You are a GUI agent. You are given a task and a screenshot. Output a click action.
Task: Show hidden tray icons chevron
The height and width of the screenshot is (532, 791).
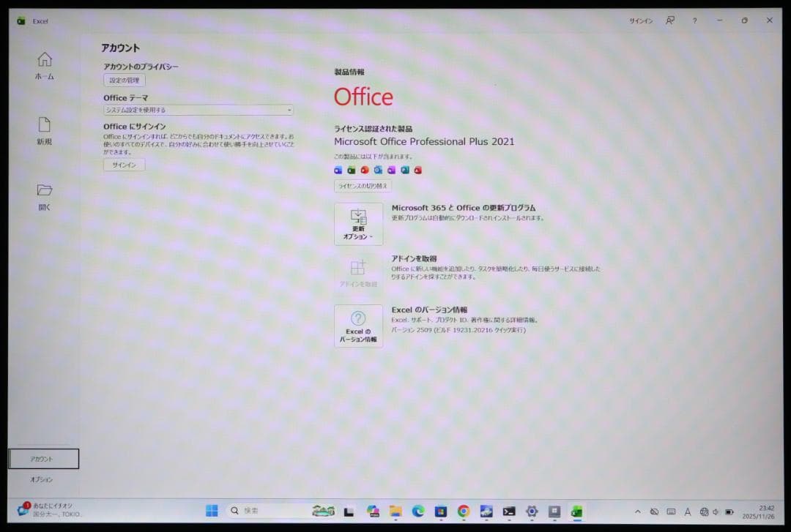(x=638, y=512)
